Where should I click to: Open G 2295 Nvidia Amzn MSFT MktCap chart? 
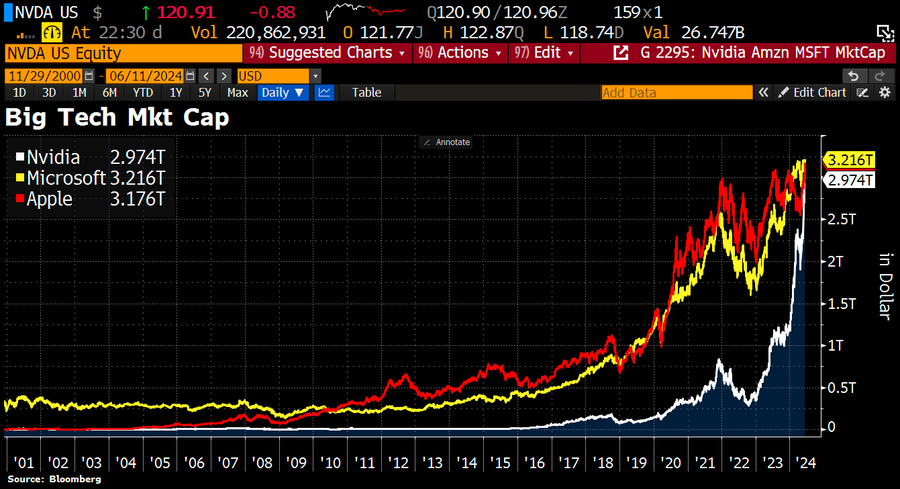point(762,53)
